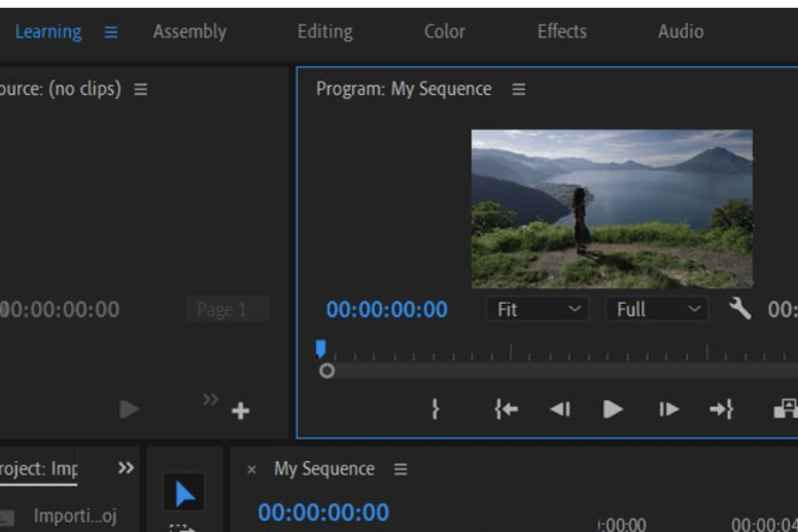The height and width of the screenshot is (532, 798).
Task: Switch to the Assembly workspace
Action: tap(190, 32)
